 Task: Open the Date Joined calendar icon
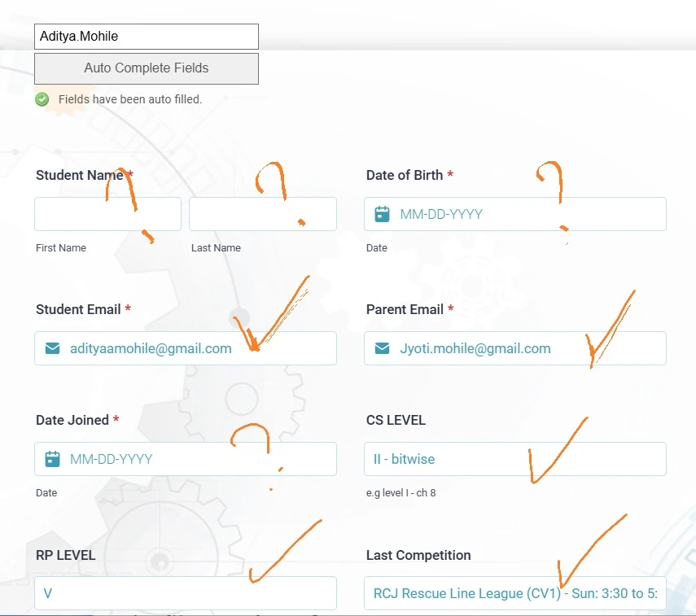[52, 459]
